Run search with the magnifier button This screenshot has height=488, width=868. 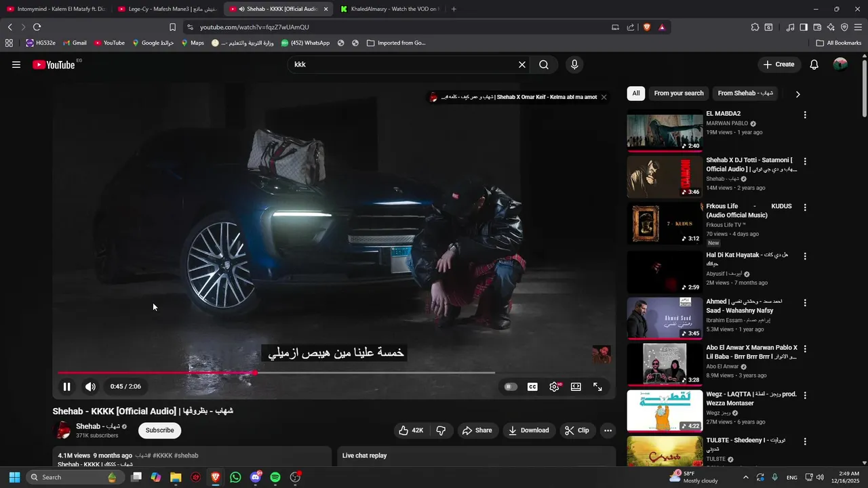coord(544,64)
